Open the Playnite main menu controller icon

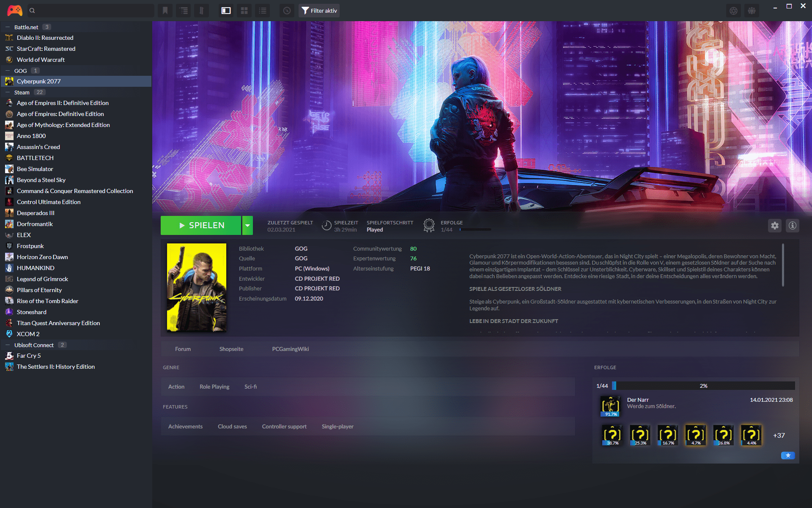coord(15,11)
